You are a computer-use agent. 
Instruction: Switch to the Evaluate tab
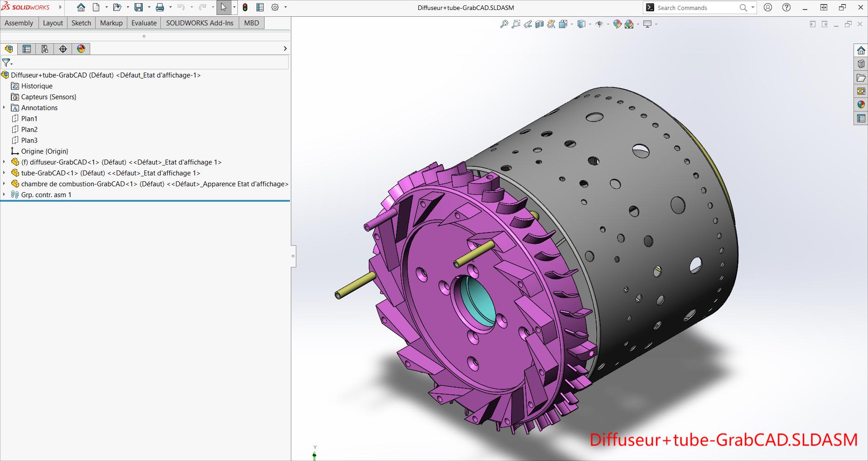tap(144, 23)
